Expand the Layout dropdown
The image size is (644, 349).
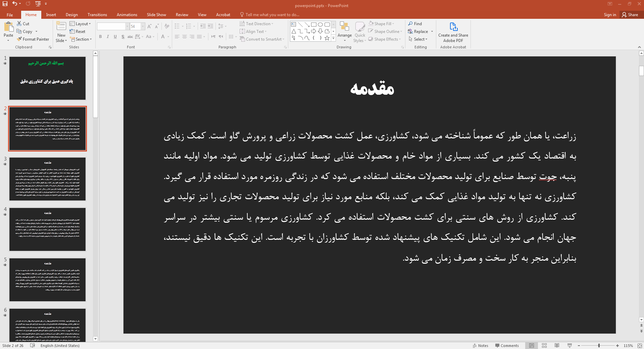pyautogui.click(x=80, y=24)
